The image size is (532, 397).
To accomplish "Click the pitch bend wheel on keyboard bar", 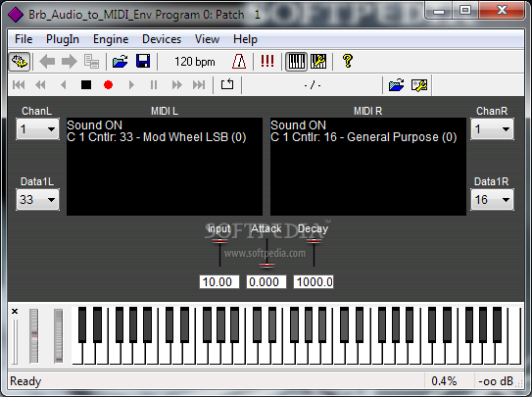I will (x=34, y=335).
